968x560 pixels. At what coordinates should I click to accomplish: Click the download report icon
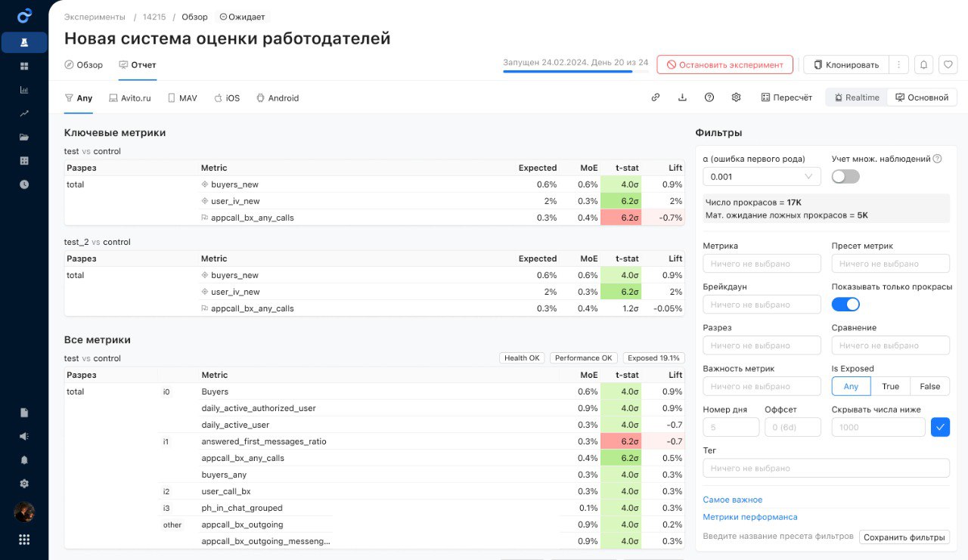click(x=682, y=97)
